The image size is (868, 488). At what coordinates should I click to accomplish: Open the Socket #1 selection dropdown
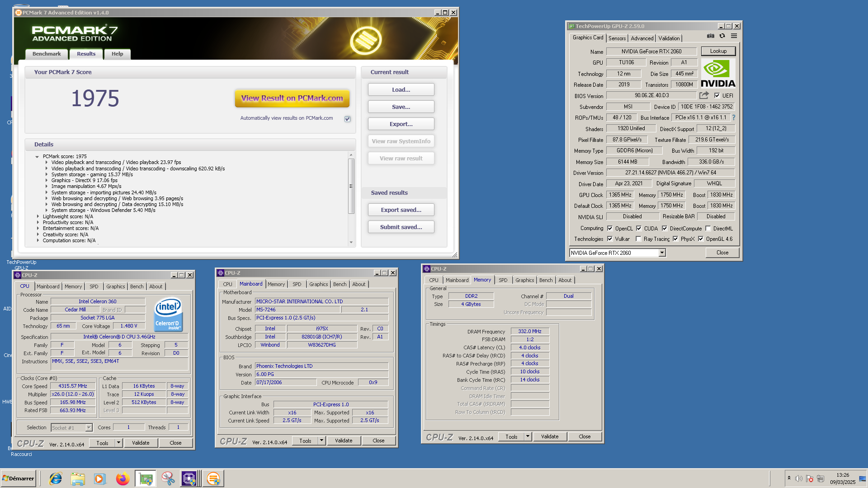[x=89, y=427]
